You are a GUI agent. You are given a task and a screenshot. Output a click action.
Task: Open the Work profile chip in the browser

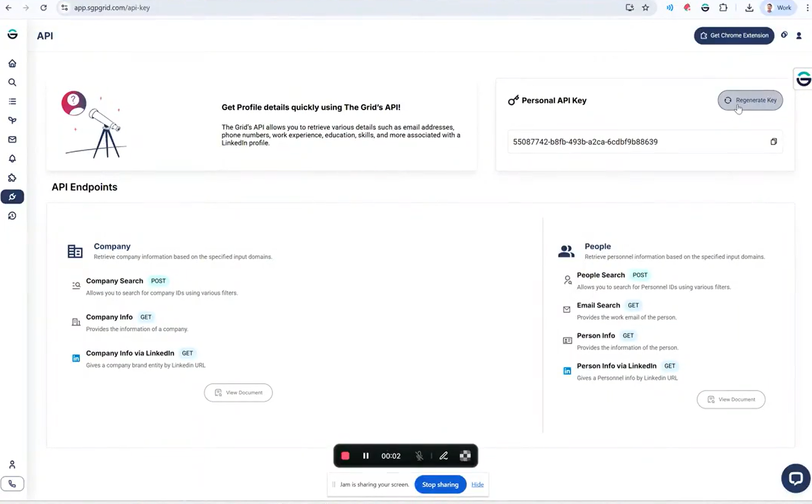779,7
